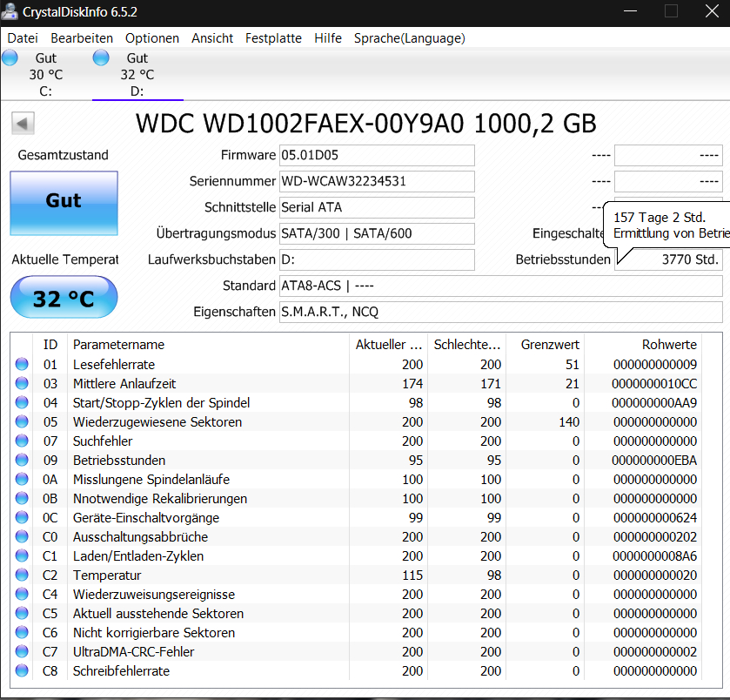Image resolution: width=730 pixels, height=700 pixels.
Task: Open the Sprache(Language) menu
Action: [409, 38]
